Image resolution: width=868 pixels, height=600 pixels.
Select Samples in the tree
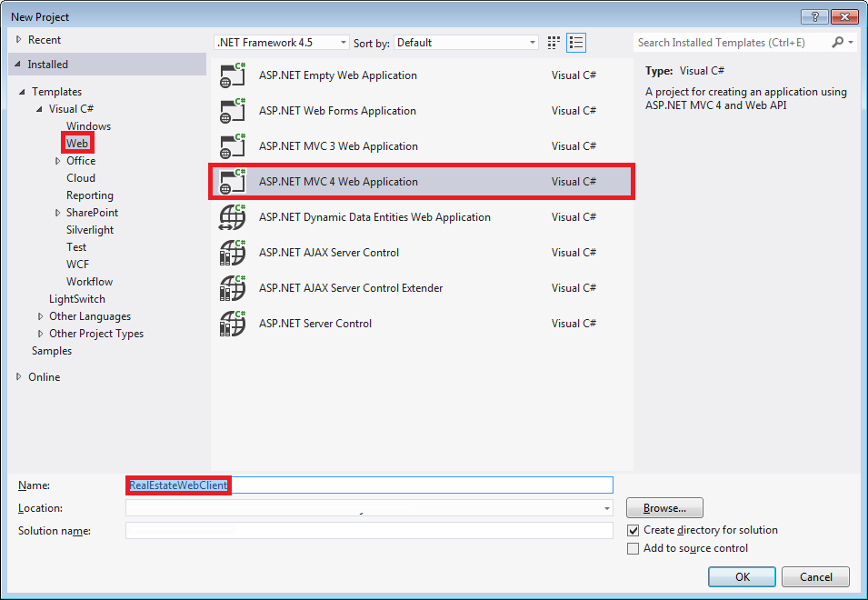click(x=52, y=351)
